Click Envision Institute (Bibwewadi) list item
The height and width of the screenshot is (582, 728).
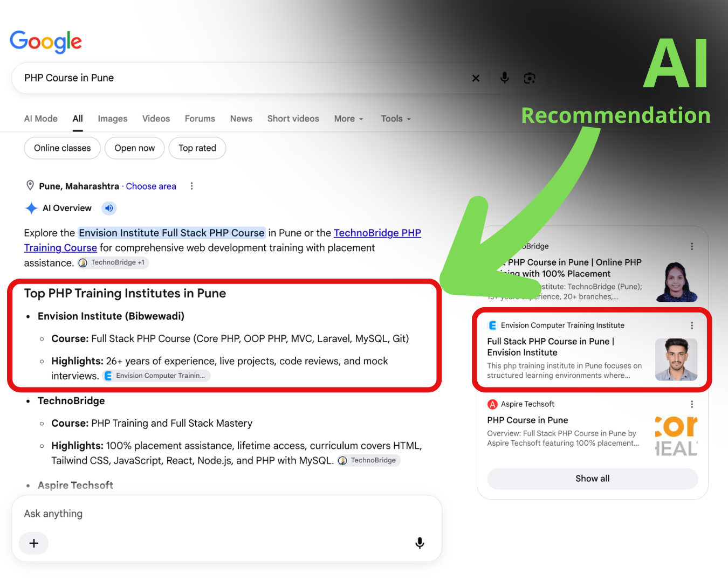tap(111, 316)
